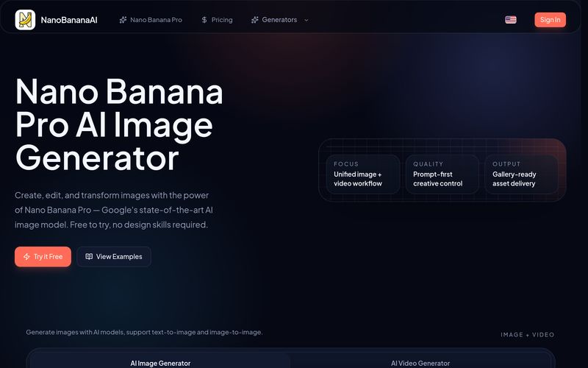
Task: Open the NanoBananaAI brand name link
Action: (69, 20)
